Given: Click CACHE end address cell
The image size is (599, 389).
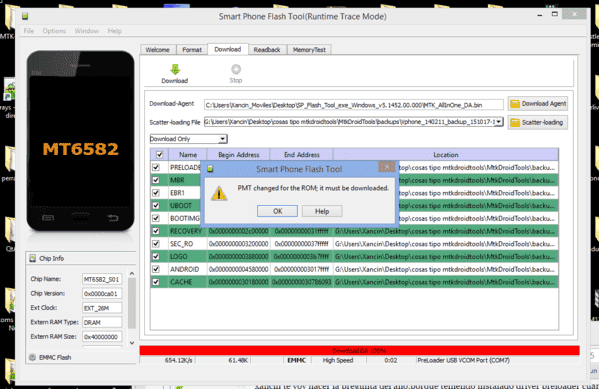Looking at the screenshot, I should pyautogui.click(x=302, y=282).
